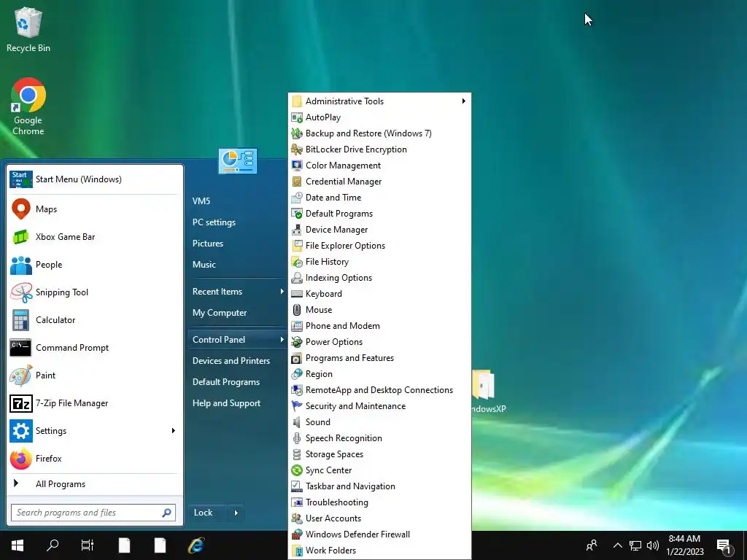Screen dimensions: 747x560
Task: Expand Recent Items submenu
Action: pos(282,292)
